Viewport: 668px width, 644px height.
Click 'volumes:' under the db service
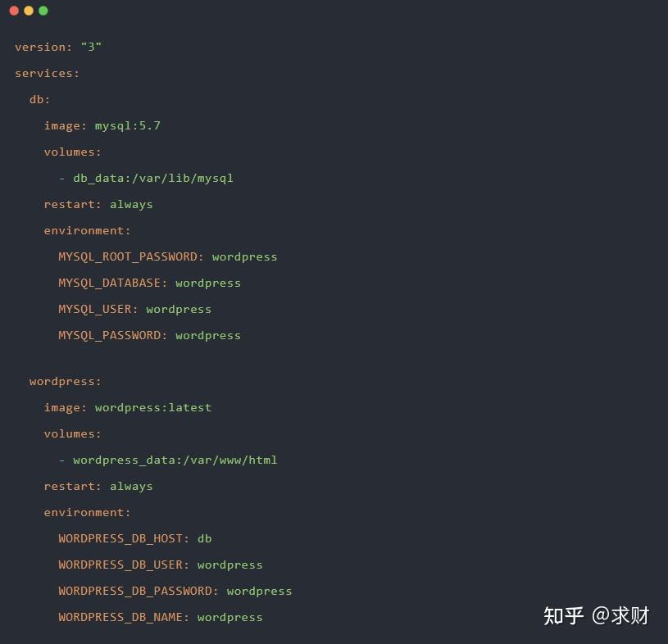pos(73,152)
